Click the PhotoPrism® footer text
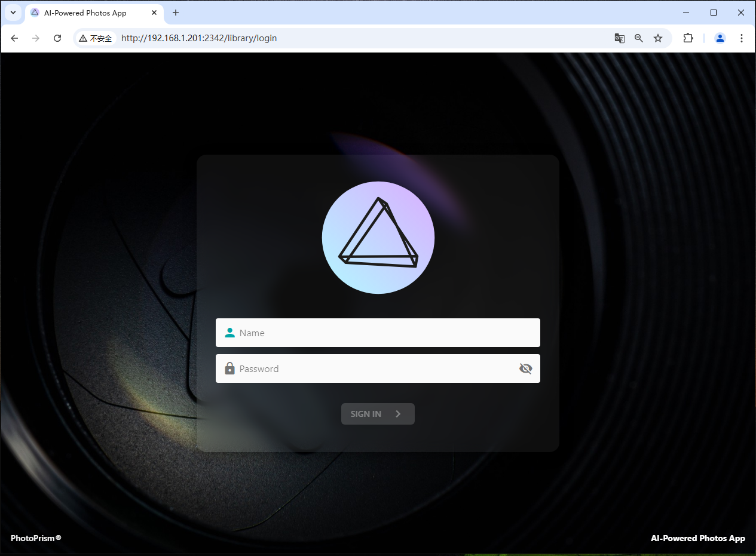Screen dimensions: 756x556 point(36,538)
